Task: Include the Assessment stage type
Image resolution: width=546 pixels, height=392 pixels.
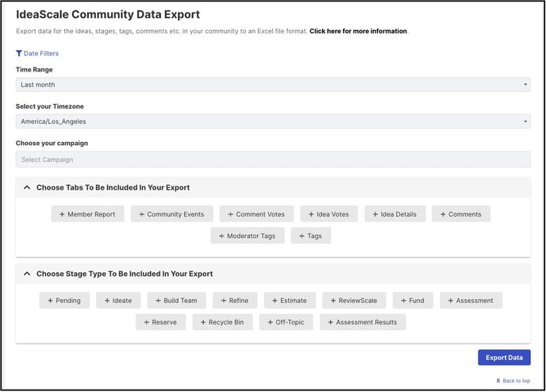Action: coord(471,301)
